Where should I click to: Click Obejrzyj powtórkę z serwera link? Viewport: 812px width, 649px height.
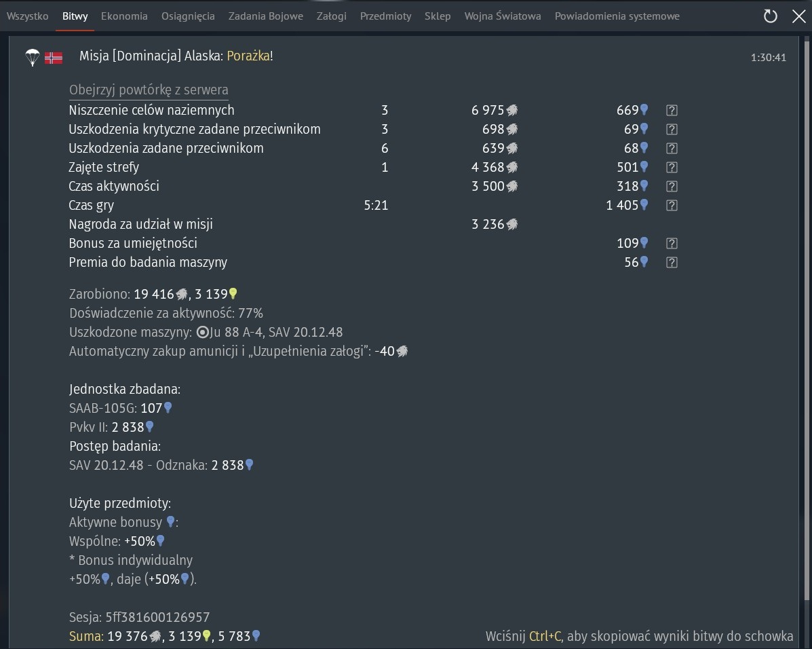(149, 90)
